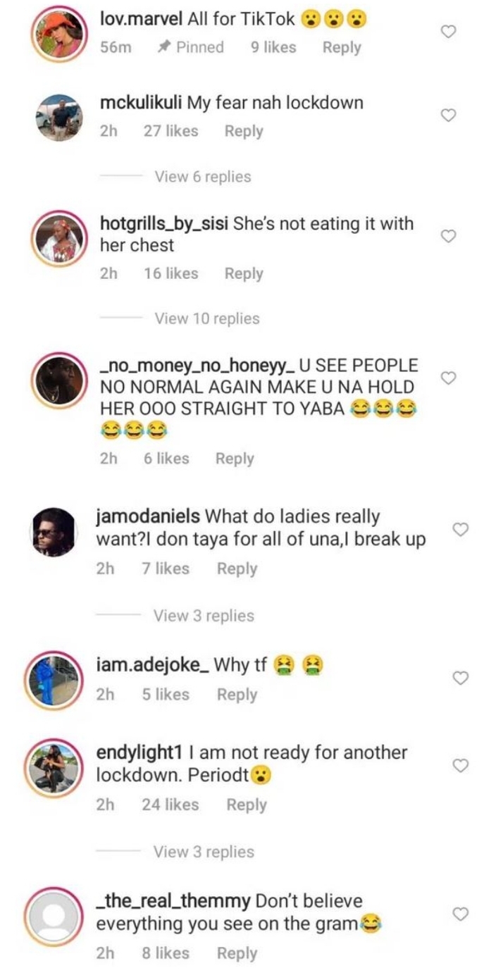Viewport: 496px width, 980px height.
Task: View hotgrills_by_sisi's profile photo
Action: tap(60, 238)
